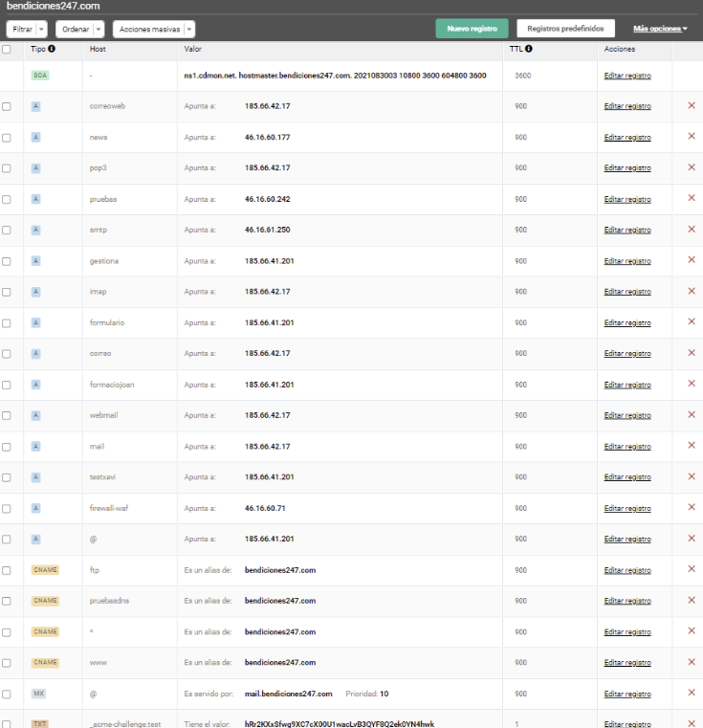Click the Acciones column header
This screenshot has width=703, height=728.
(x=620, y=49)
